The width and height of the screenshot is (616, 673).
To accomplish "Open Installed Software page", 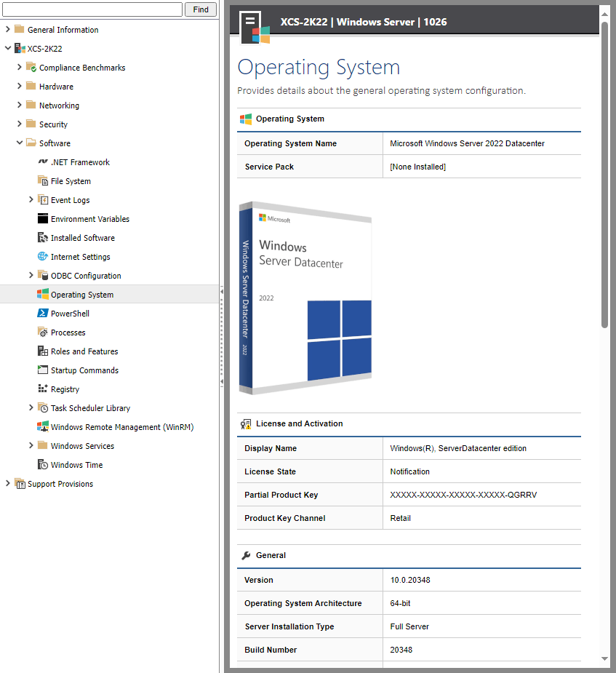I will pyautogui.click(x=83, y=238).
